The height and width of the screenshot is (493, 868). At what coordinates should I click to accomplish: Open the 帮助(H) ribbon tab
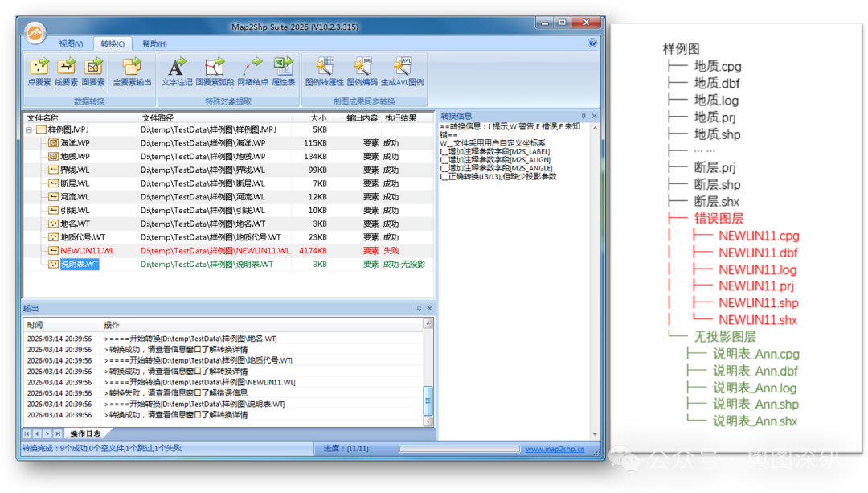[x=154, y=43]
